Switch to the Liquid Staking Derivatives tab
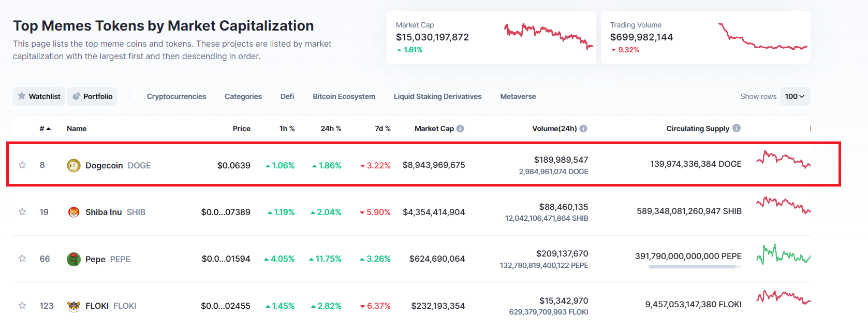 pyautogui.click(x=438, y=96)
